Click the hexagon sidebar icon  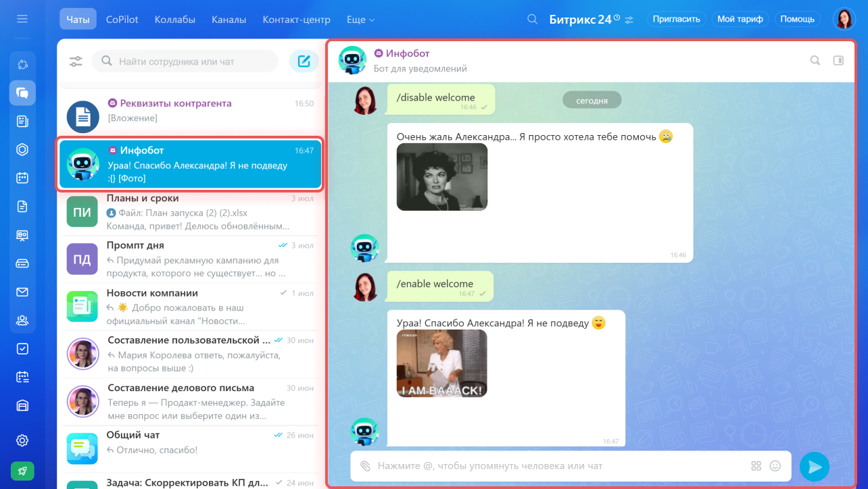22,150
